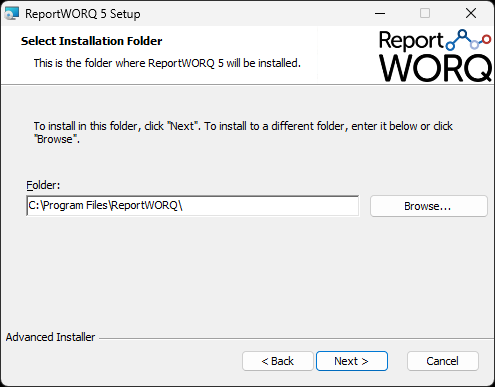Click Browse to choose a different folder

click(x=429, y=206)
